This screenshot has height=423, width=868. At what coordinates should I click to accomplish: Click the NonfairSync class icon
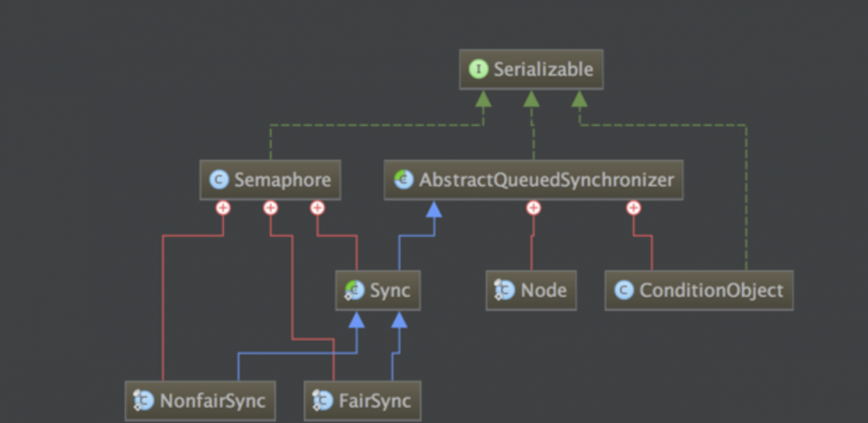point(143,400)
